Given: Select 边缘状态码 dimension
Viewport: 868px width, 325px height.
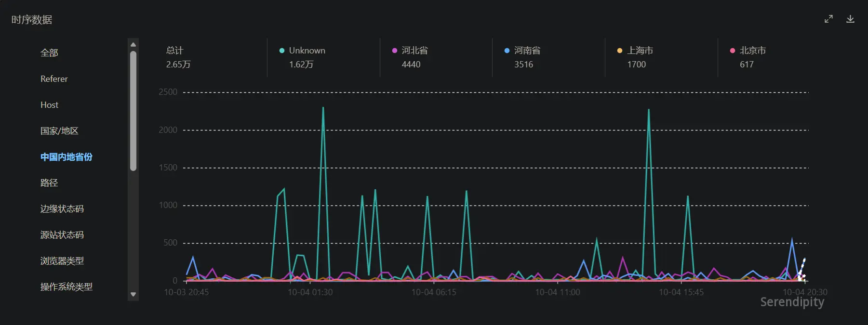Looking at the screenshot, I should (x=62, y=209).
